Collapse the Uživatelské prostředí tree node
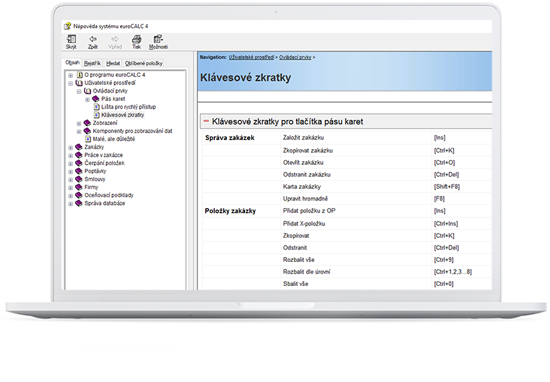This screenshot has height=382, width=550. 71,83
